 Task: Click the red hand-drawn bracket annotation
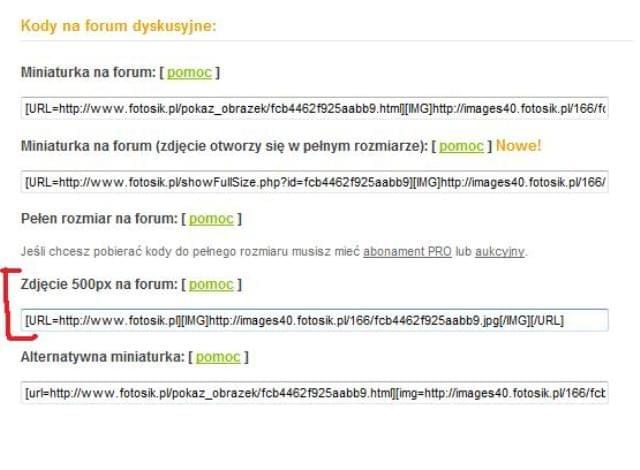tap(14, 304)
